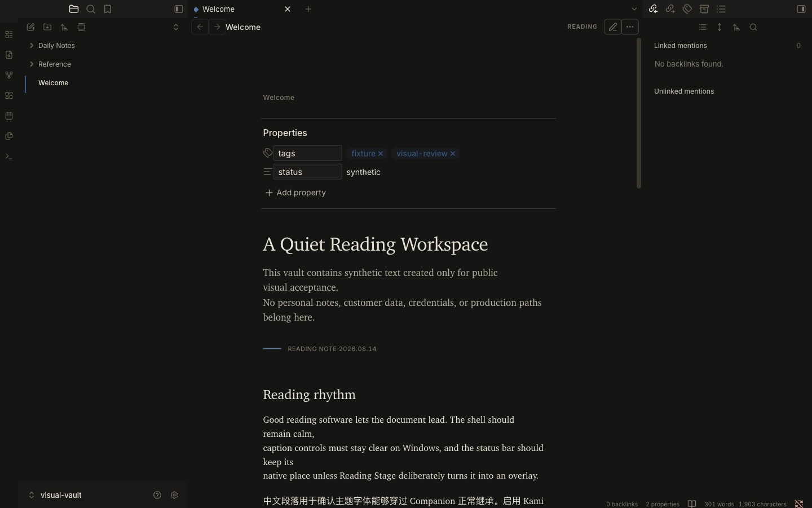Open More options three-dots menu

coord(630,27)
